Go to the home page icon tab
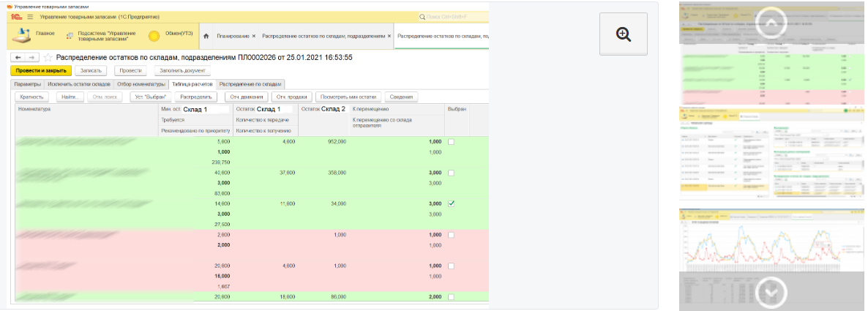The image size is (868, 311). [206, 36]
